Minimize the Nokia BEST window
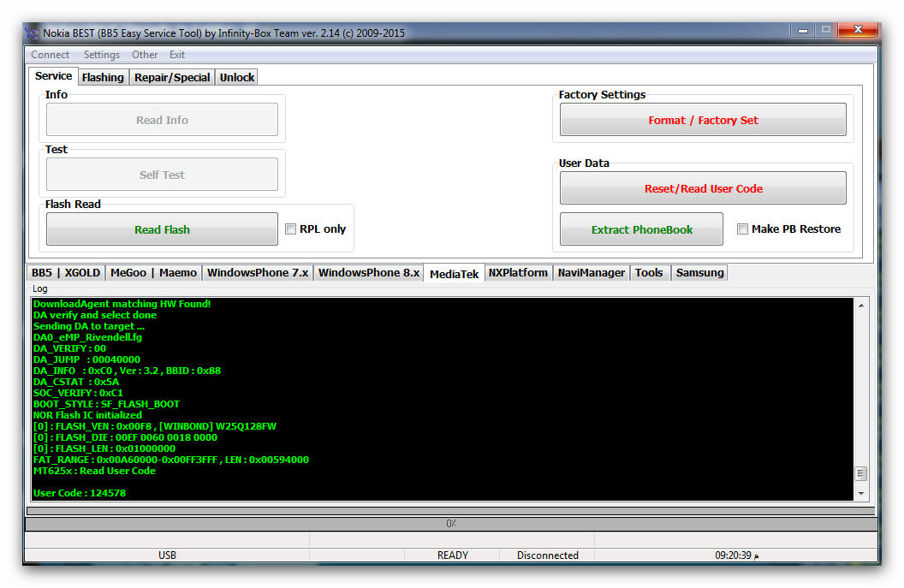Image resolution: width=904 pixels, height=588 pixels. point(802,30)
